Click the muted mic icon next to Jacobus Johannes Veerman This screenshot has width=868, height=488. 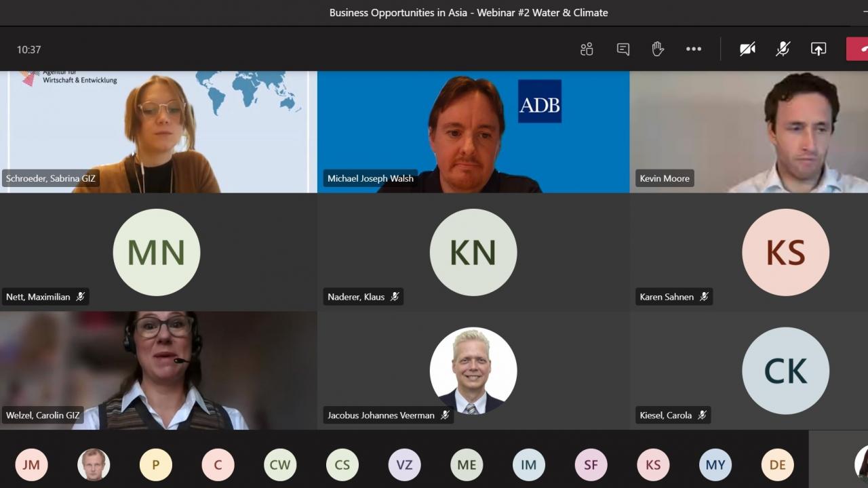[445, 415]
